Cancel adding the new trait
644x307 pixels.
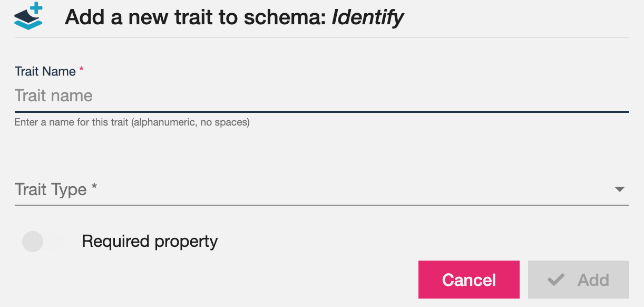469,280
